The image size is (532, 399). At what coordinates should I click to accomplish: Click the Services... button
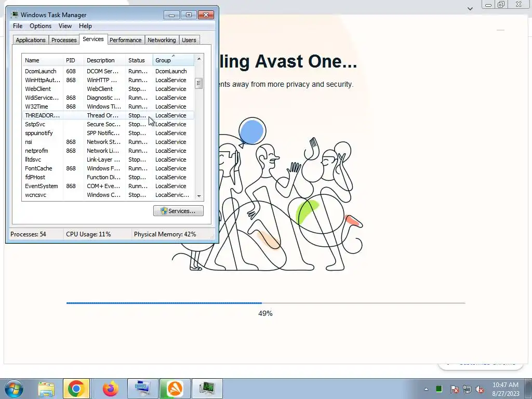pos(179,211)
